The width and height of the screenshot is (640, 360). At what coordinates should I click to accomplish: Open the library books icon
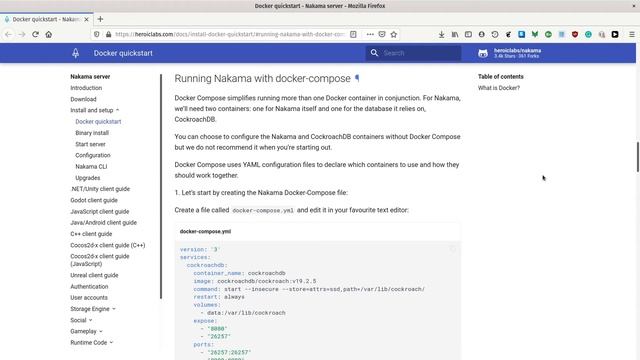[455, 35]
